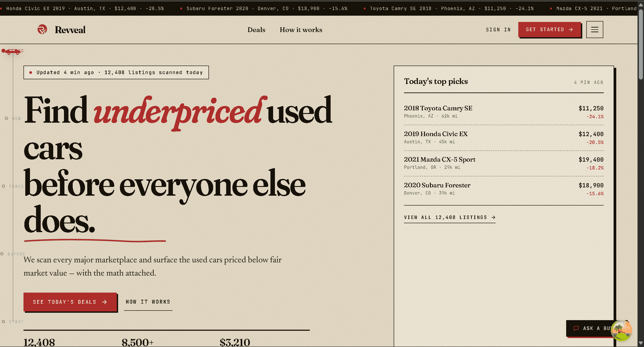The height and width of the screenshot is (347, 644).
Task: Open the How it works nav item
Action: 301,30
